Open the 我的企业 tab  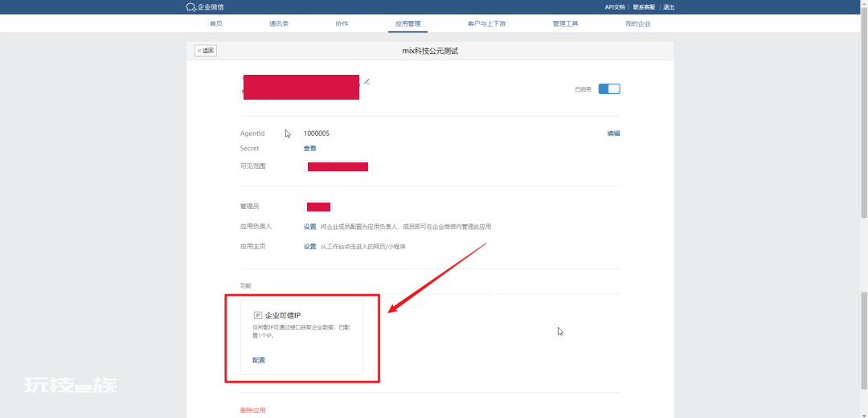point(637,24)
